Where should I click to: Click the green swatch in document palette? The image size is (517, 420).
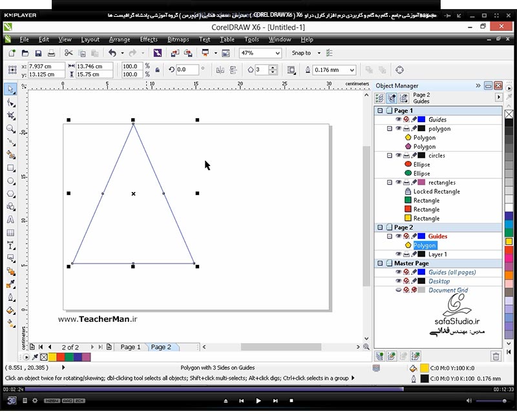click(x=69, y=357)
